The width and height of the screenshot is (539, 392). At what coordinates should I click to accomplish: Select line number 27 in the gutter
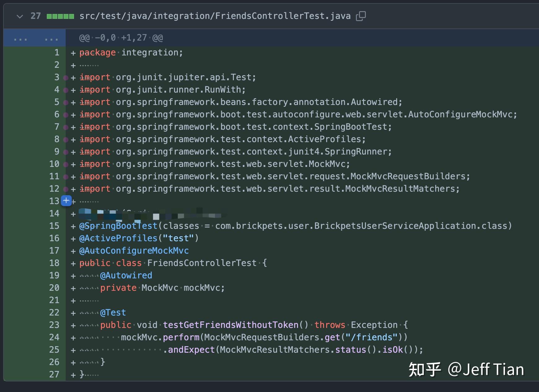tap(54, 374)
